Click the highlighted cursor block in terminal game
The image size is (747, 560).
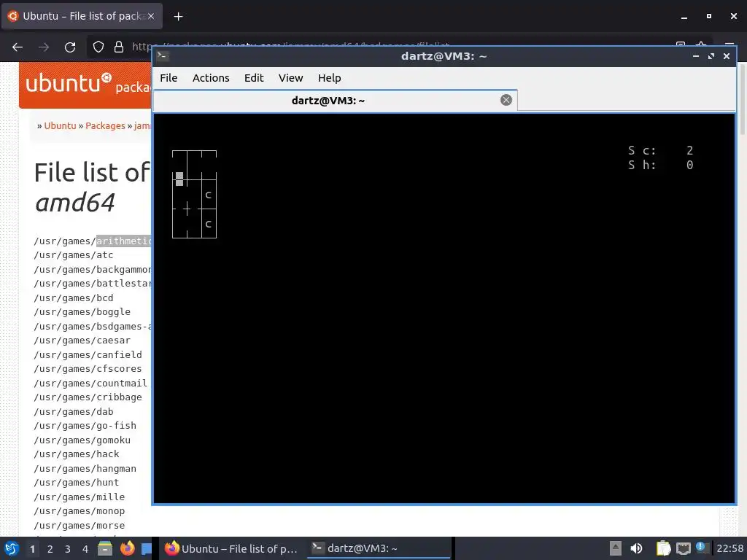[179, 179]
